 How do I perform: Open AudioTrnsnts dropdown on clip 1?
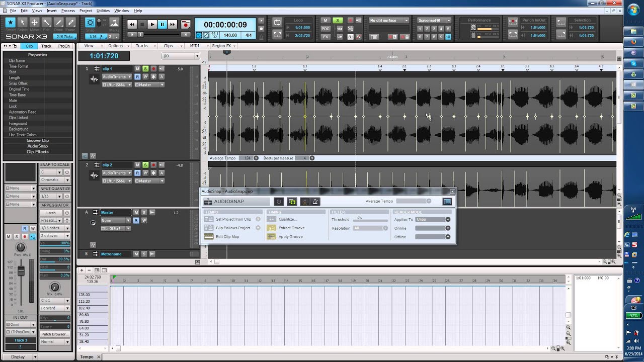[129, 77]
